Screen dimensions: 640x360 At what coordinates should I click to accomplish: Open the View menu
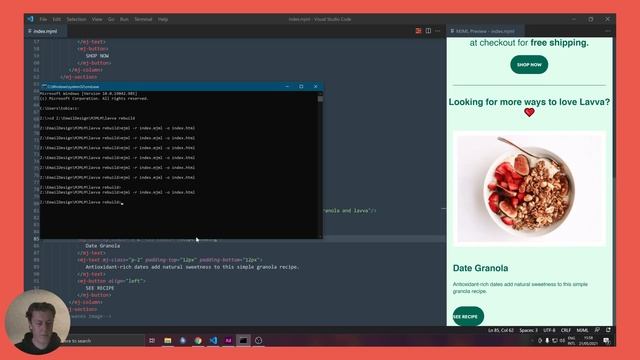[x=97, y=19]
